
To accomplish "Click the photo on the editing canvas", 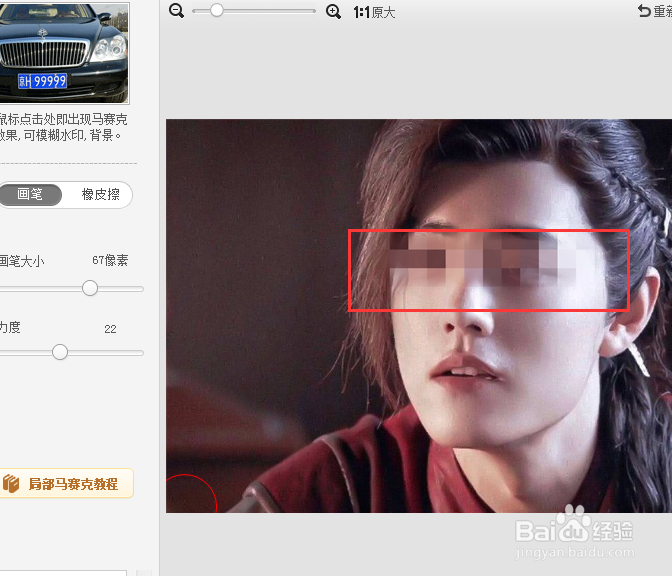I will click(x=419, y=315).
